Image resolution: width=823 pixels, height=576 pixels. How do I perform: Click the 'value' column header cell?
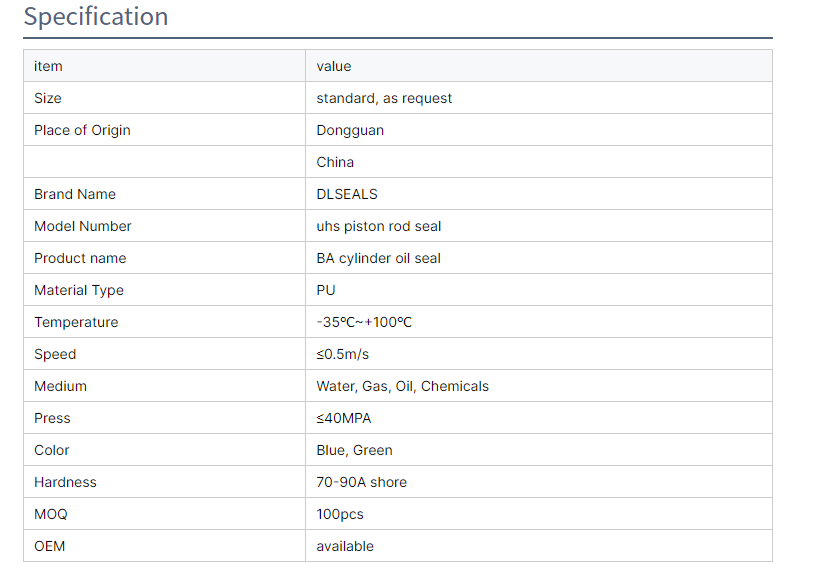[x=334, y=66]
